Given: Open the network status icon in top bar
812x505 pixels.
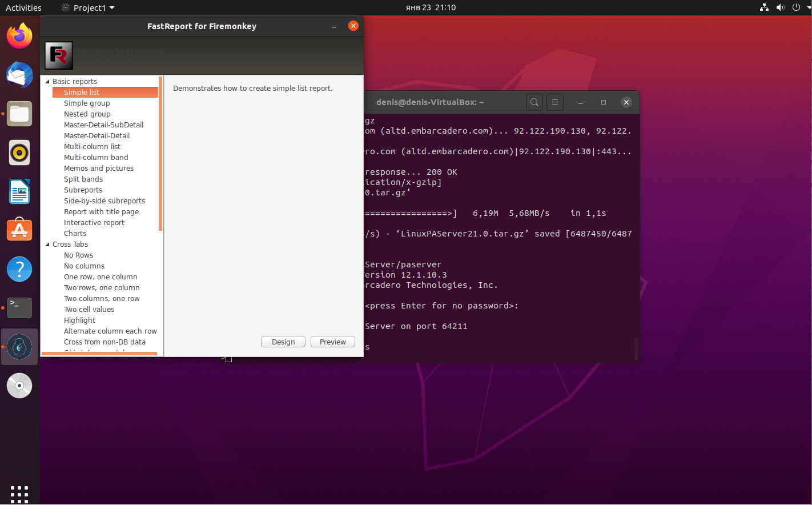Looking at the screenshot, I should (764, 7).
